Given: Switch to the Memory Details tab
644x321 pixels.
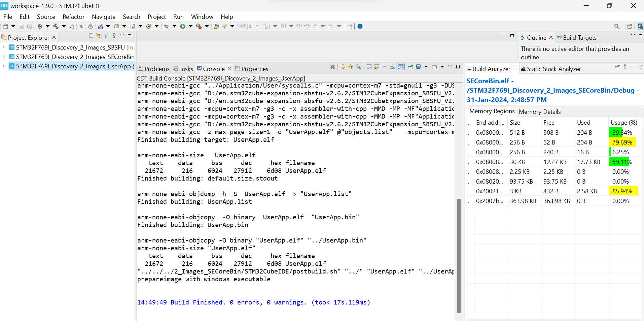Looking at the screenshot, I should tap(539, 111).
